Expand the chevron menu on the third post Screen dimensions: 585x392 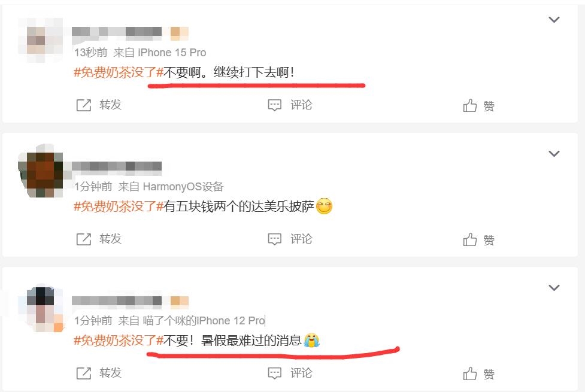point(554,287)
